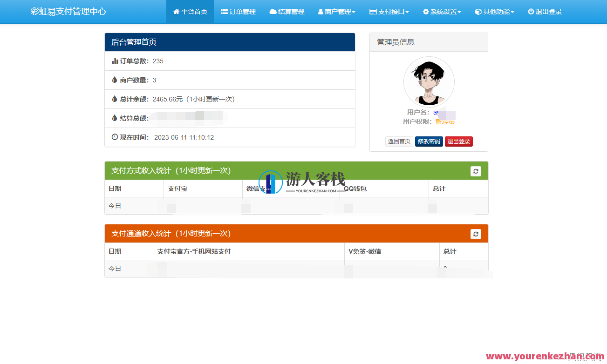The height and width of the screenshot is (364, 607).
Task: Click the admin avatar picture
Action: [x=429, y=81]
